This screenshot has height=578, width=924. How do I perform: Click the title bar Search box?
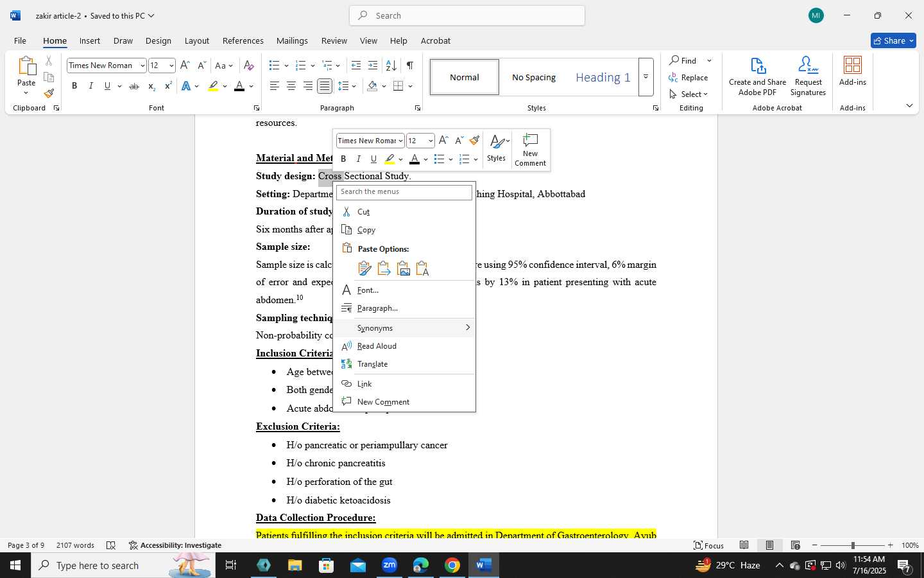point(467,15)
